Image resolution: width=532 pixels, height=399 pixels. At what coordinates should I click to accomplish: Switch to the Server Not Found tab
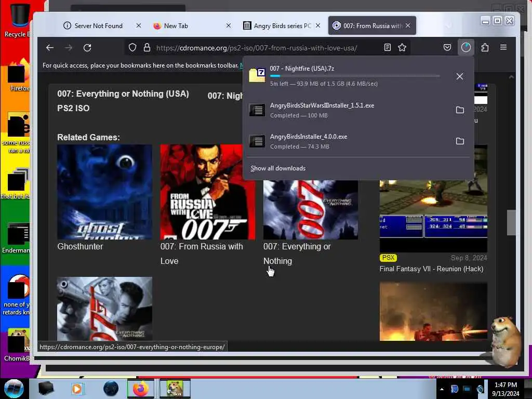point(98,26)
